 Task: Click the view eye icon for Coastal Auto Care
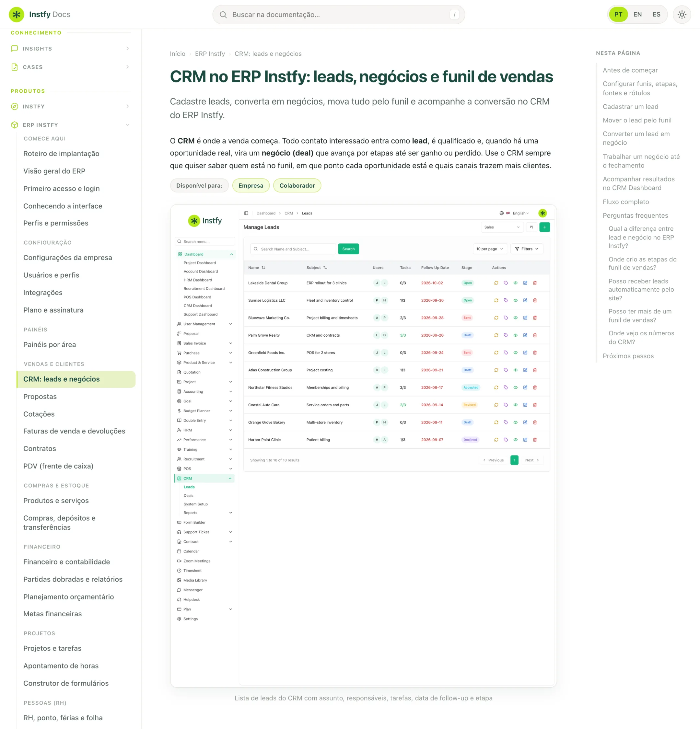516,405
